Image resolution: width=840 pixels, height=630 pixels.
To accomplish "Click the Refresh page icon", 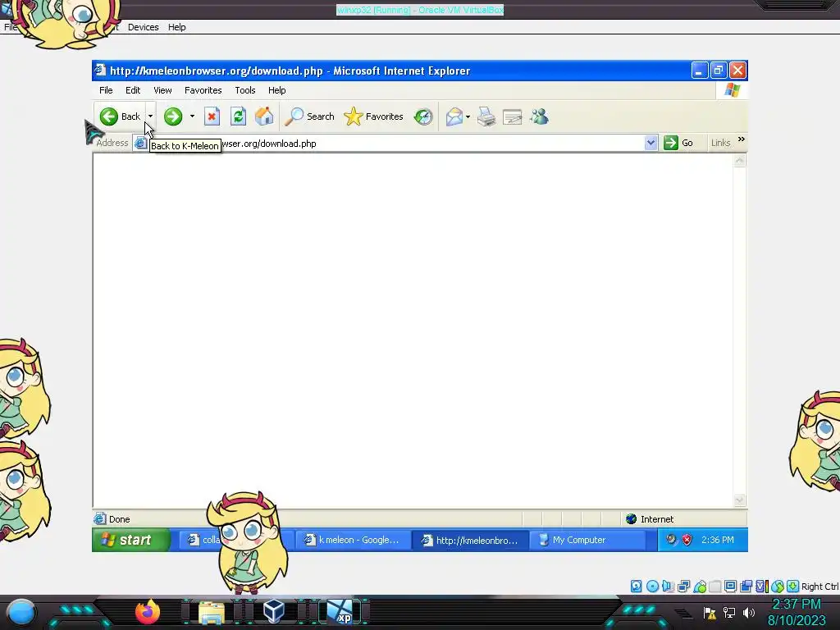I will [239, 116].
